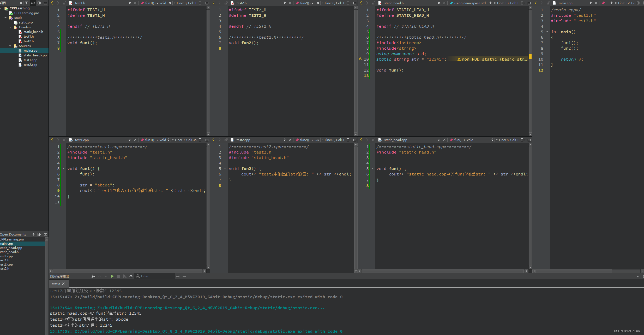The width and height of the screenshot is (644, 335).
Task: Open the project tree filter icon
Action: [x=27, y=3]
